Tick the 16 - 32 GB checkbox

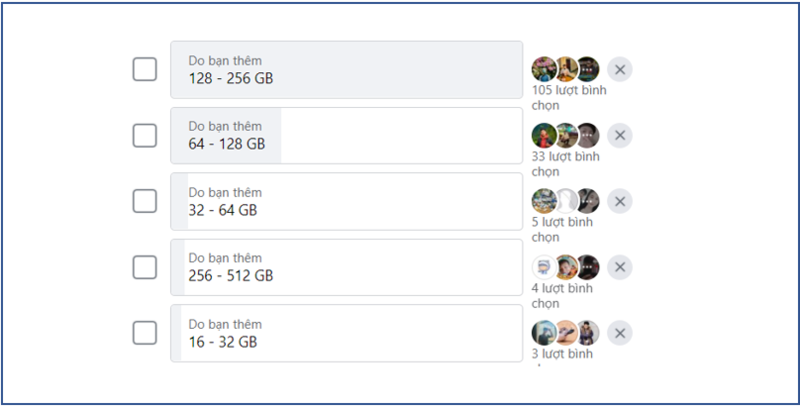(145, 333)
